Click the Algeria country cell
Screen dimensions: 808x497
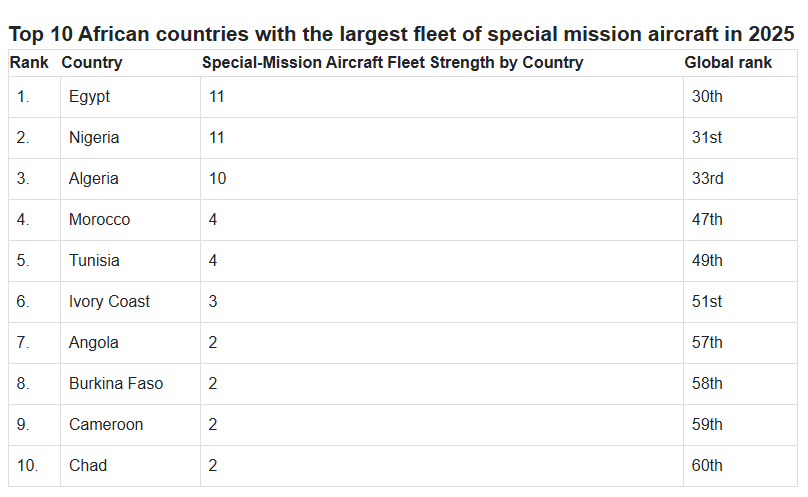click(94, 179)
